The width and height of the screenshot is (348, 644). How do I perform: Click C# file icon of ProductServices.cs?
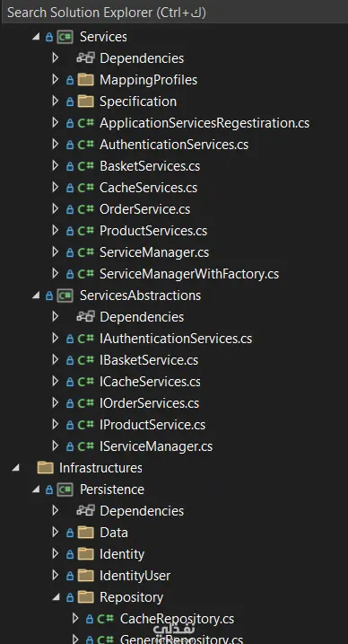(86, 231)
